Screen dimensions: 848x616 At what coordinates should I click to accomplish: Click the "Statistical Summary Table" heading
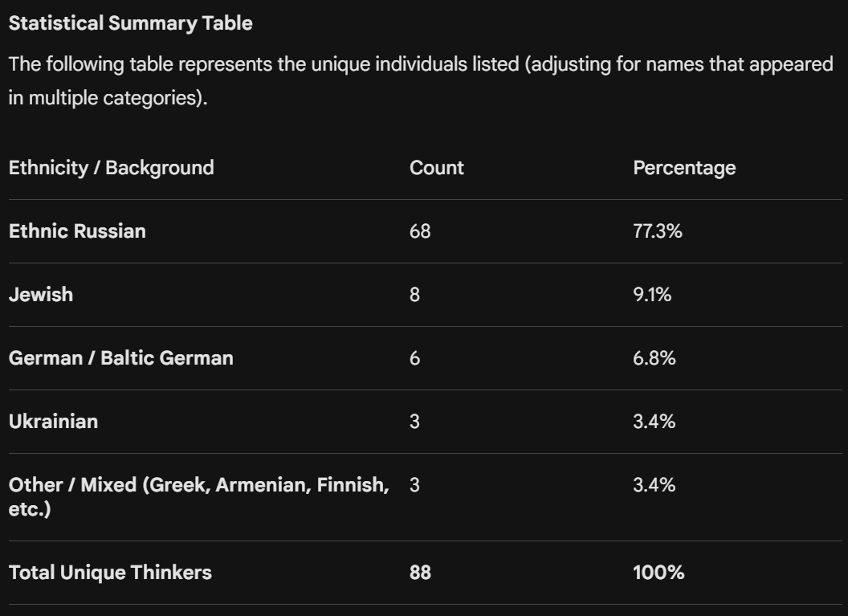tap(130, 23)
